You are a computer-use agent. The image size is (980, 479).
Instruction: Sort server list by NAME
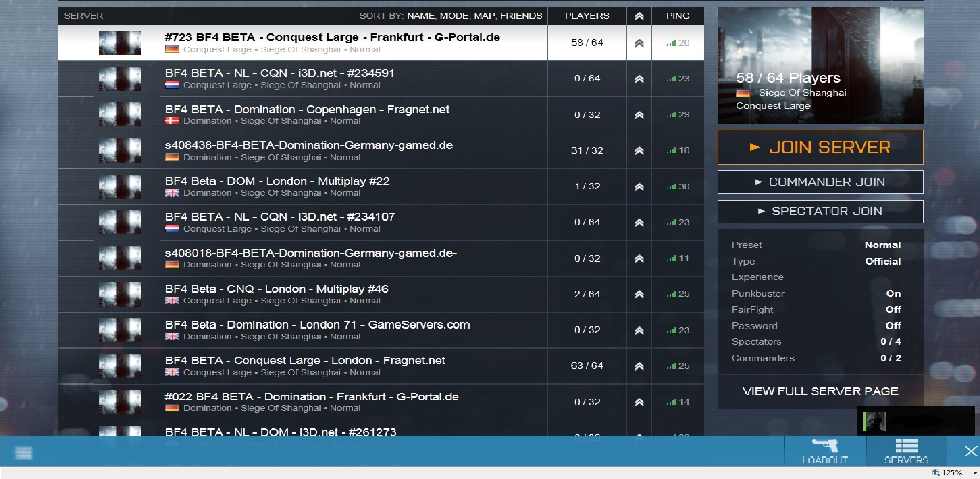click(x=421, y=16)
